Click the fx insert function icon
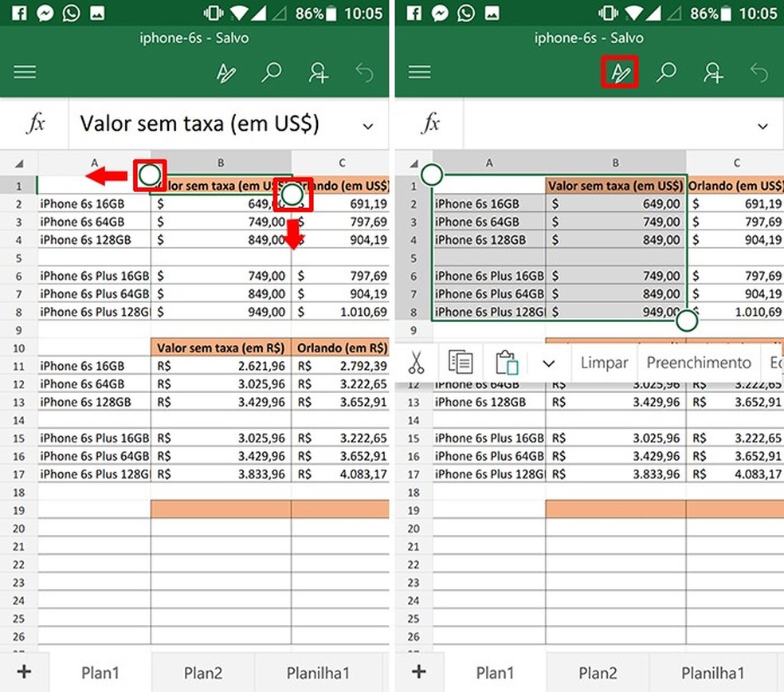The height and width of the screenshot is (692, 784). (x=36, y=124)
